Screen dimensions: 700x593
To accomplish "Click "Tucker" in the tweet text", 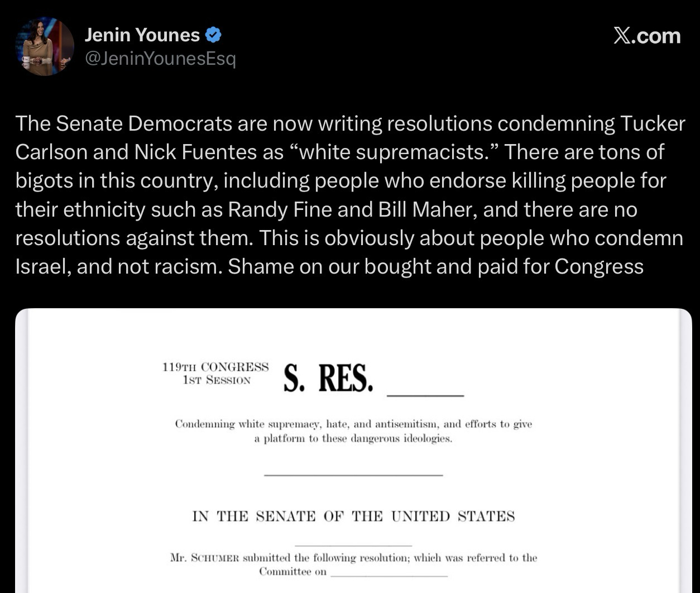I will tap(652, 123).
